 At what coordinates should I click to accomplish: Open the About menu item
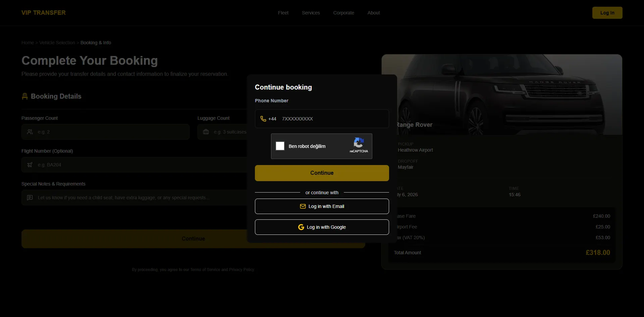click(x=374, y=13)
